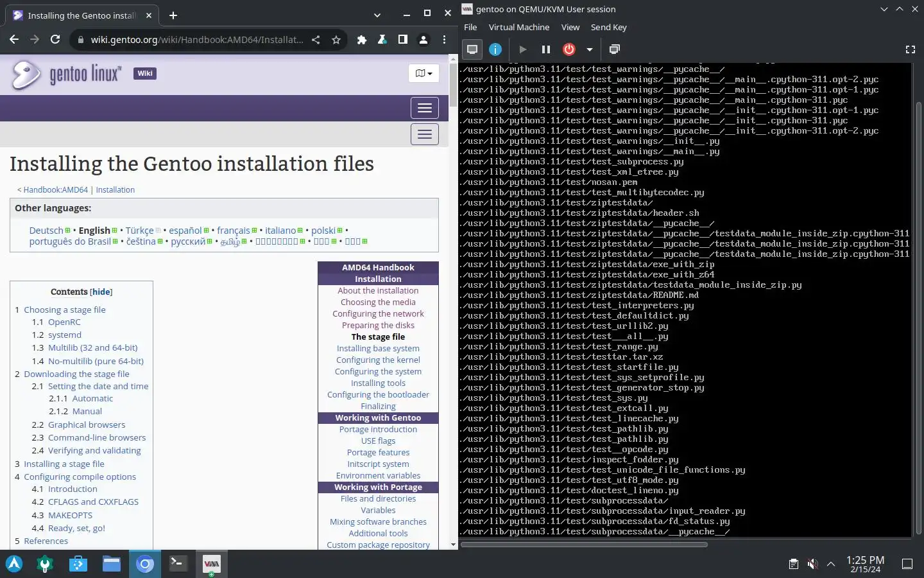Jump to Choosing a stage file section

[65, 310]
